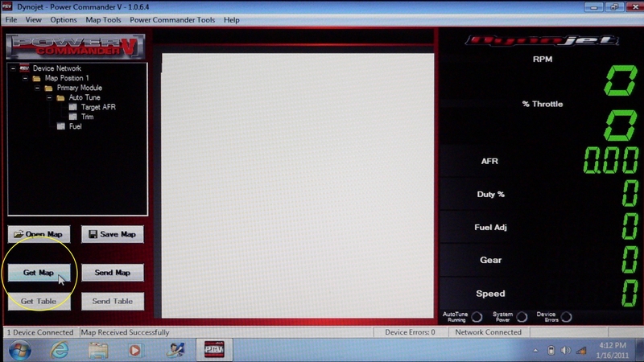Select the Trim table icon in tree
Screen dimensions: 644x362
73,117
